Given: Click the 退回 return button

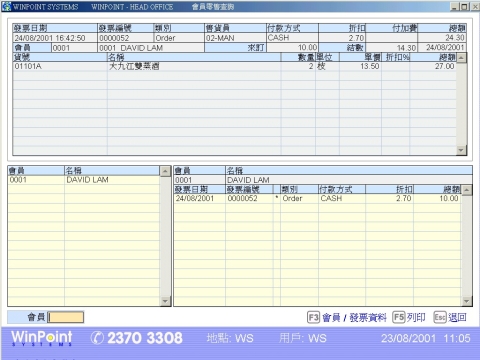Looking at the screenshot, I should [457, 317].
